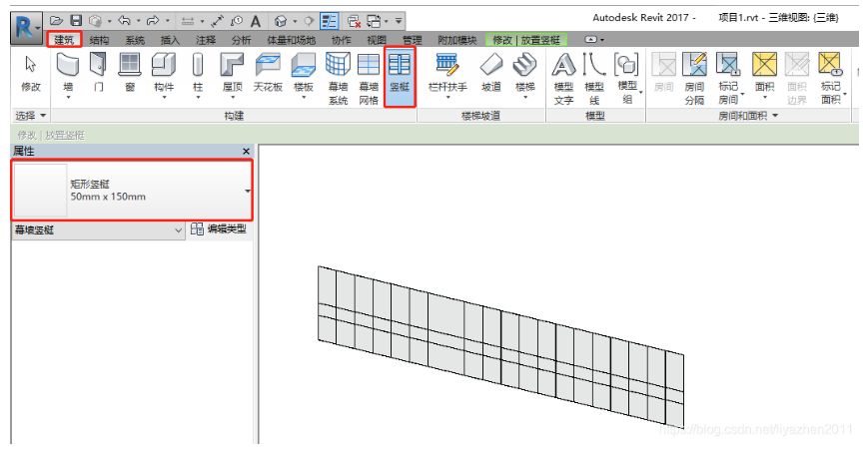The height and width of the screenshot is (451, 868).
Task: Switch to the 修改 | 放置竖梃 contextual tab
Action: (x=526, y=40)
